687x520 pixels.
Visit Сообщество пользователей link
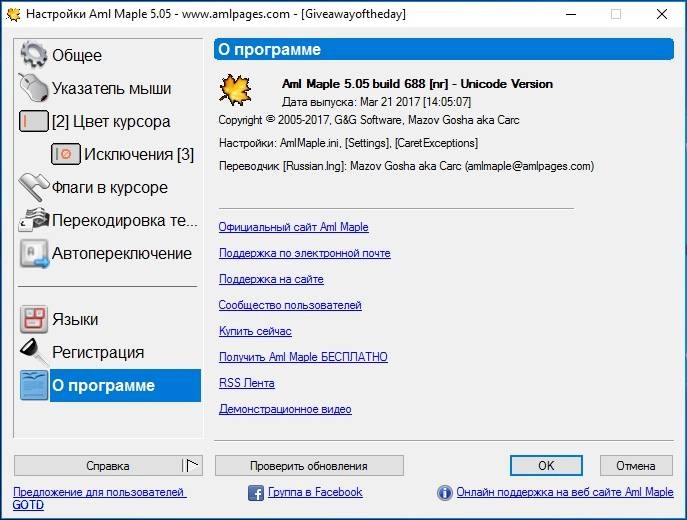(290, 305)
